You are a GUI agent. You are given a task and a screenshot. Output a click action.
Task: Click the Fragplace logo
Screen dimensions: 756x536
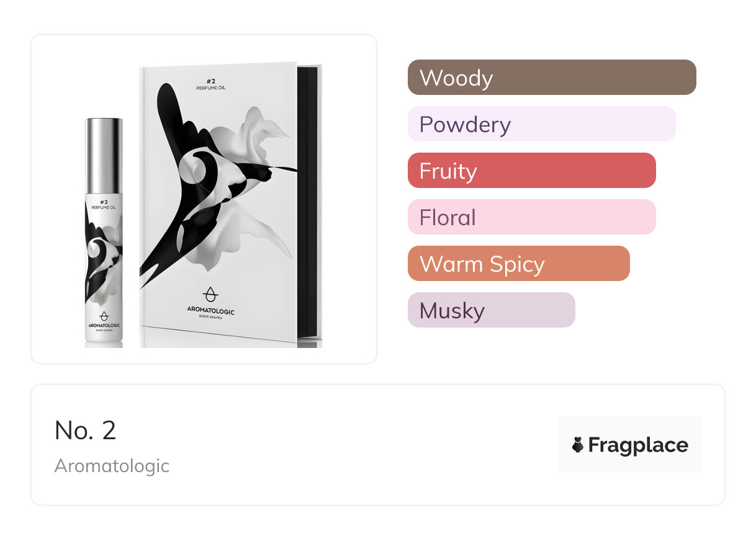coord(629,445)
